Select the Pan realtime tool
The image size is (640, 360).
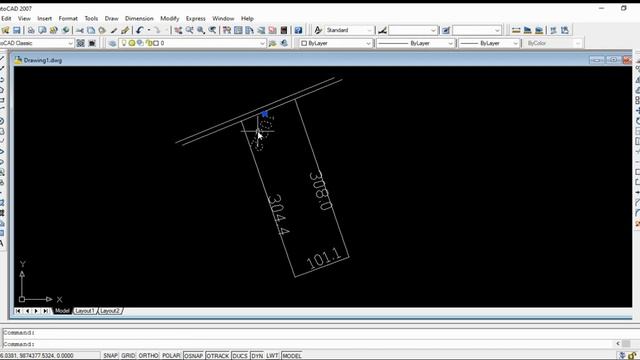pos(178,30)
